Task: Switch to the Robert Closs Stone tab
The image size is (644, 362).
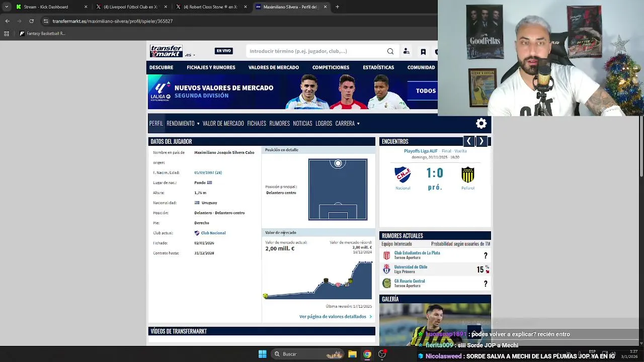Action: (211, 7)
